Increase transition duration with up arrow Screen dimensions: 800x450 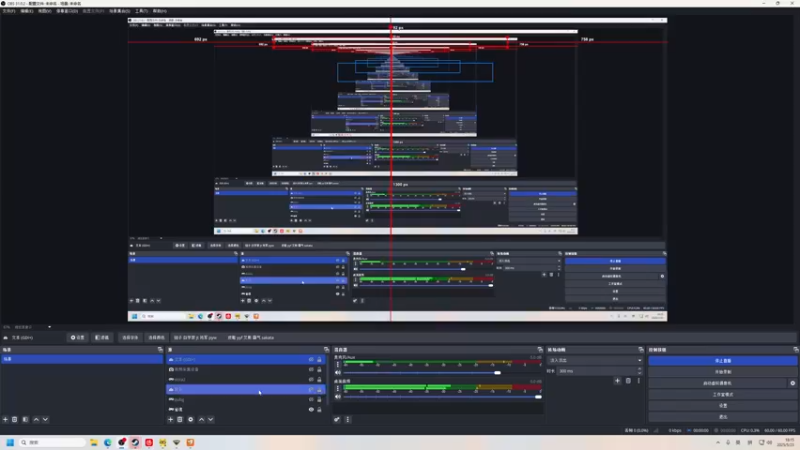(640, 369)
